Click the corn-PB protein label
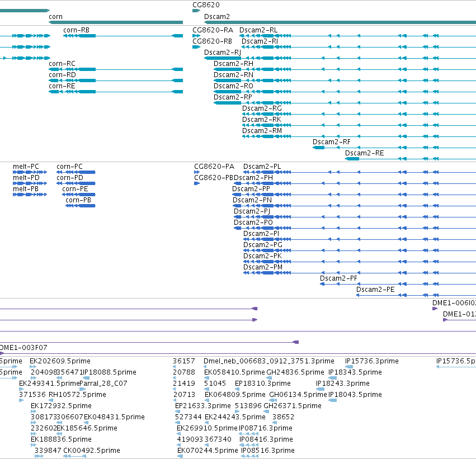 pos(78,200)
